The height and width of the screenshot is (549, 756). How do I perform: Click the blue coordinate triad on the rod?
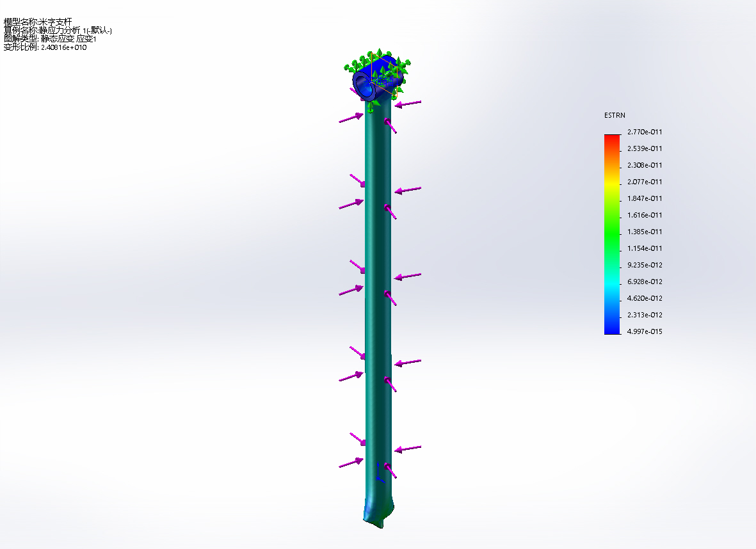[x=380, y=472]
